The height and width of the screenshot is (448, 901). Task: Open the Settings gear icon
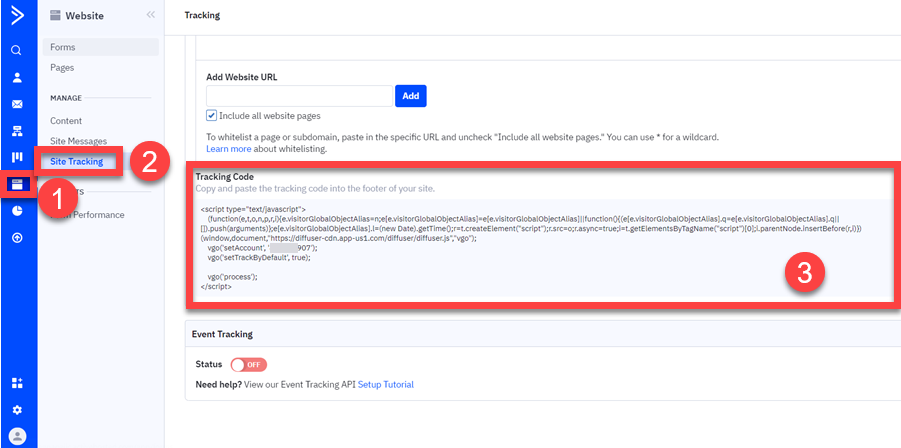(x=17, y=410)
